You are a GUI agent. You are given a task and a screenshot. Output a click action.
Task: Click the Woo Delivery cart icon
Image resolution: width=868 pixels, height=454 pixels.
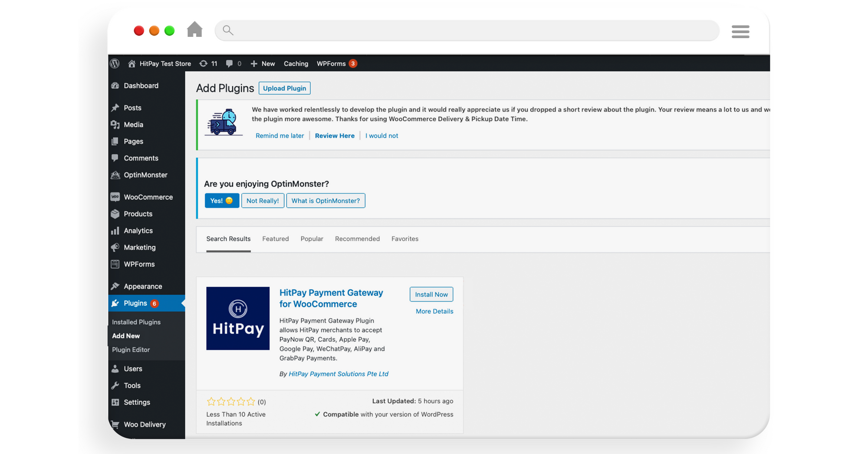[115, 424]
